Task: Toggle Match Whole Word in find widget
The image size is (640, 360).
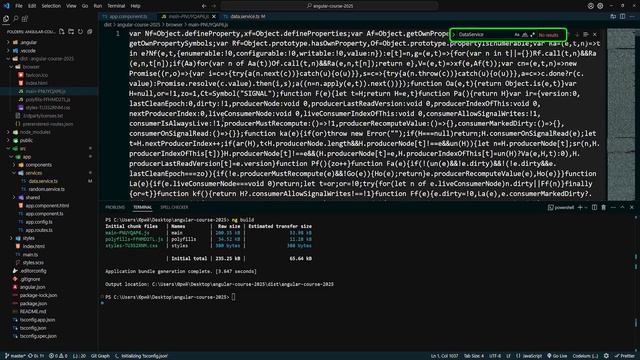Action: [x=524, y=35]
